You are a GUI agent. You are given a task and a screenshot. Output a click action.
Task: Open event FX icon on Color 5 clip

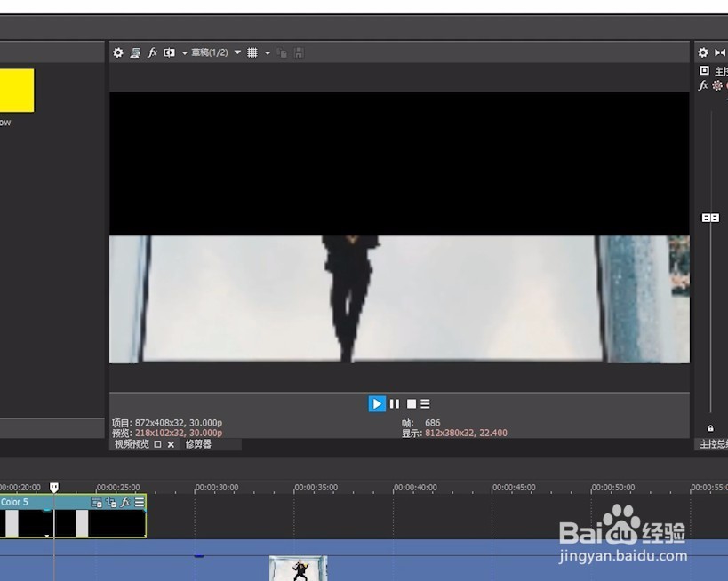[x=125, y=502]
